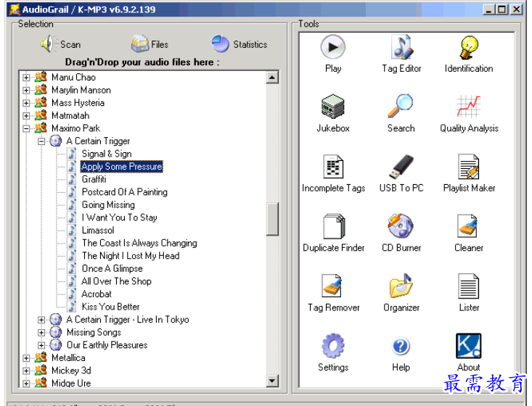Launch the Tag Editor tool
The image size is (532, 406).
point(401,54)
